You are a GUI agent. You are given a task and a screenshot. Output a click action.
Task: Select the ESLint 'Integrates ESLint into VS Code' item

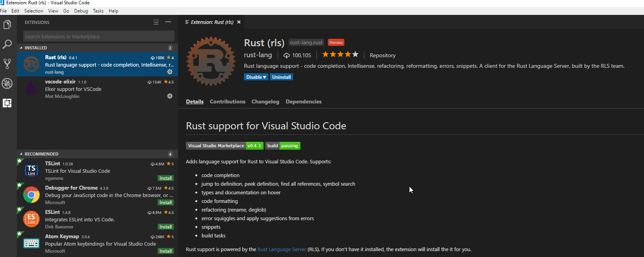(97, 219)
